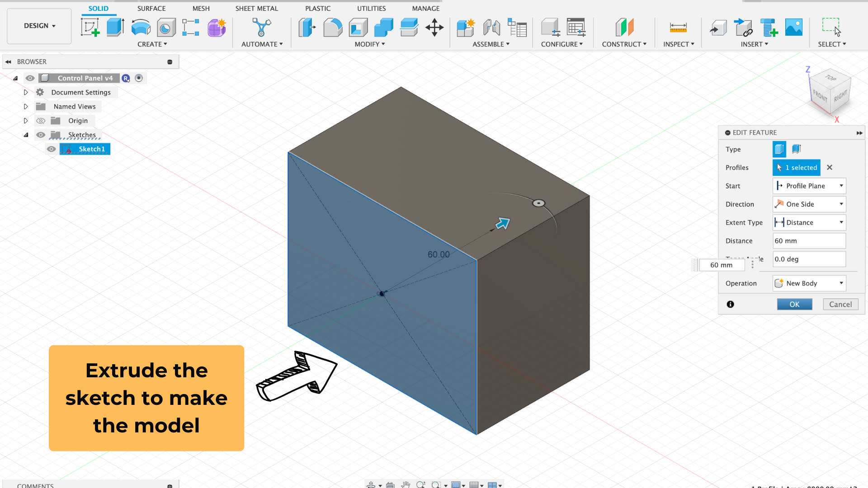The height and width of the screenshot is (488, 868).
Task: Click the Move/Copy arrows icon
Action: [434, 28]
